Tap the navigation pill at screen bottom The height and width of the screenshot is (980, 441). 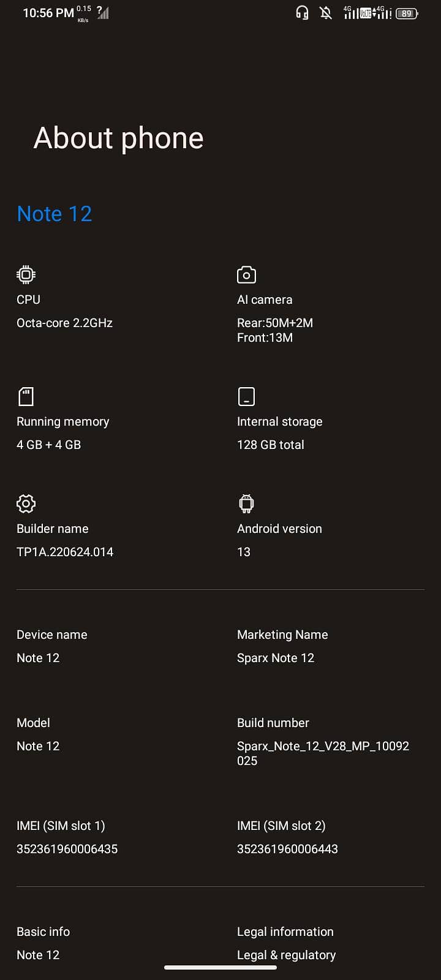221,968
